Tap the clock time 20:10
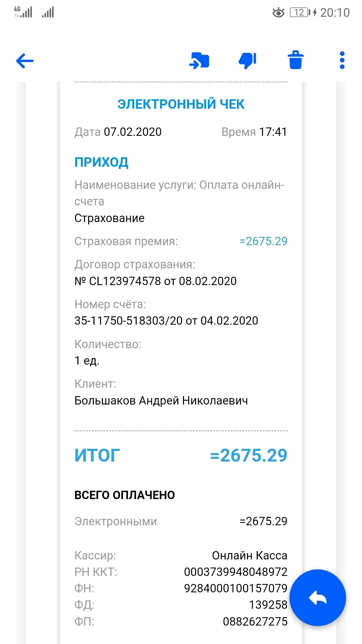This screenshot has width=362, height=644. coord(335,13)
